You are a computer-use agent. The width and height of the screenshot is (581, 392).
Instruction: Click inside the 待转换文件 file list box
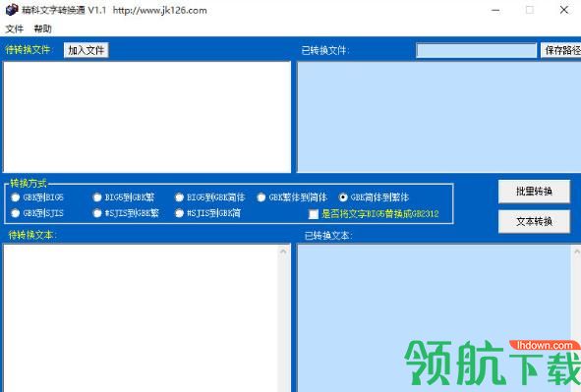pyautogui.click(x=147, y=117)
